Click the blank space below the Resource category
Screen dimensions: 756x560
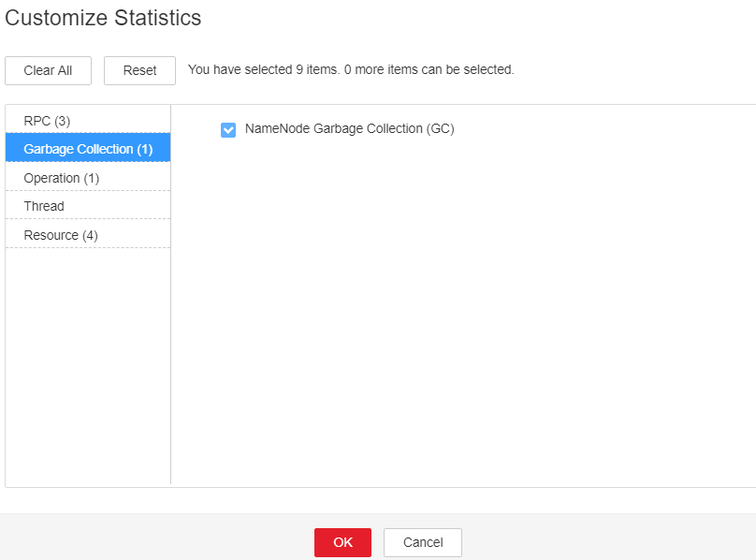pos(88,365)
